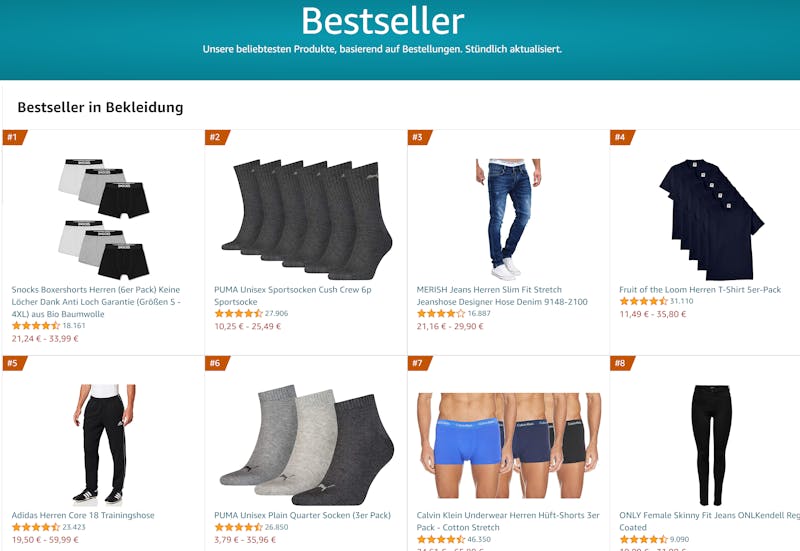The image size is (800, 551).
Task: Open Fruit of the Loom T-Shirt 5er-Pack link
Action: (700, 289)
